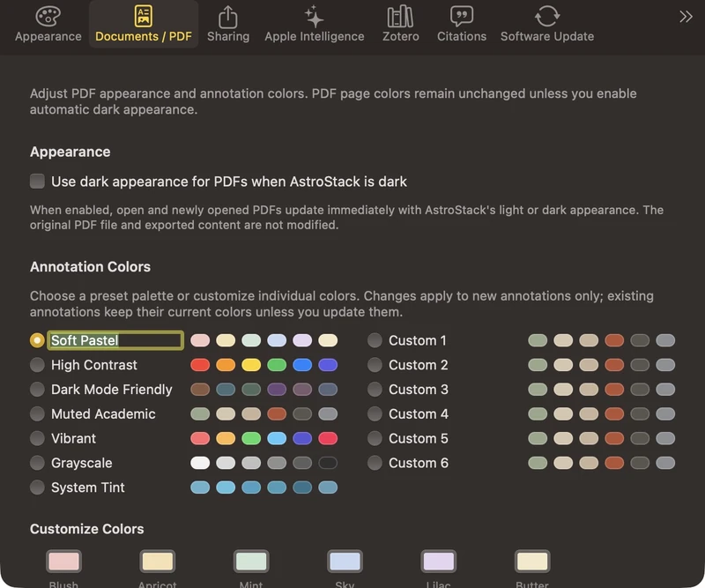The image size is (705, 588).
Task: Open the Sharing preferences icon
Action: 228,16
